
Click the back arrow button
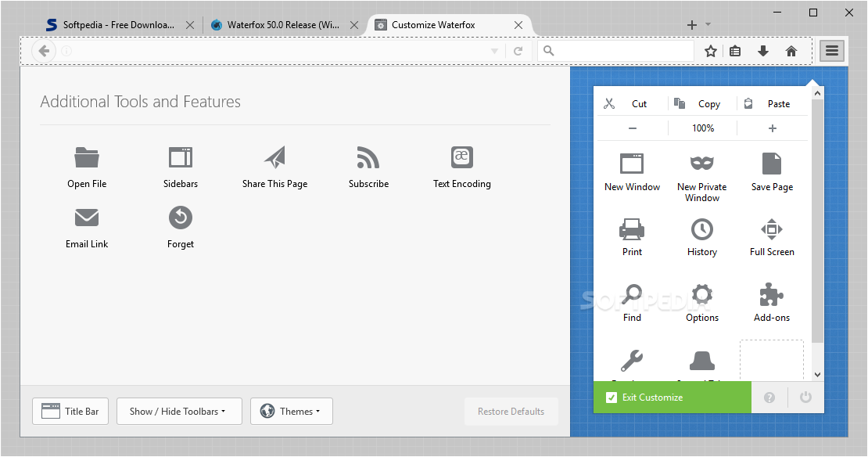click(x=44, y=51)
